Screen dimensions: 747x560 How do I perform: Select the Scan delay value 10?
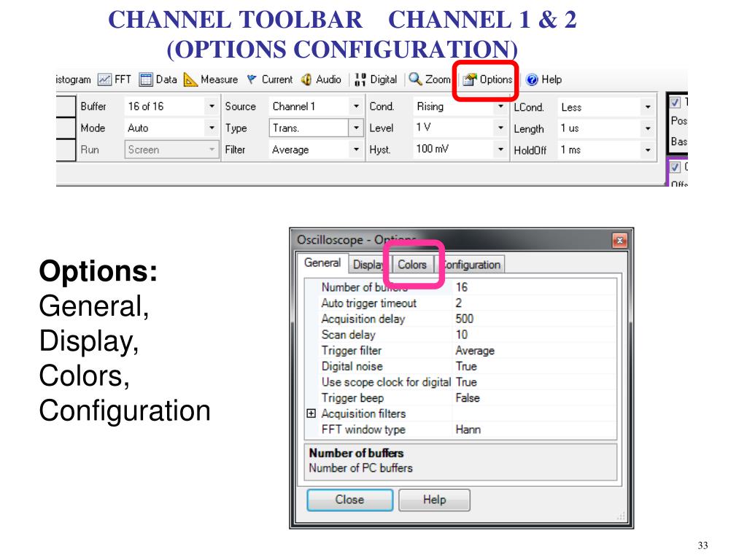pos(535,334)
